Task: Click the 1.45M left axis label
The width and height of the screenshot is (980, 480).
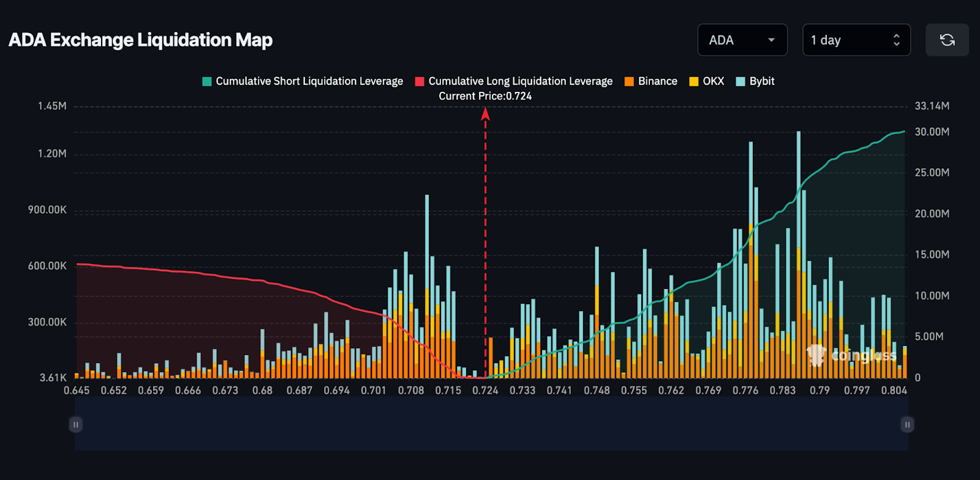Action: click(52, 106)
